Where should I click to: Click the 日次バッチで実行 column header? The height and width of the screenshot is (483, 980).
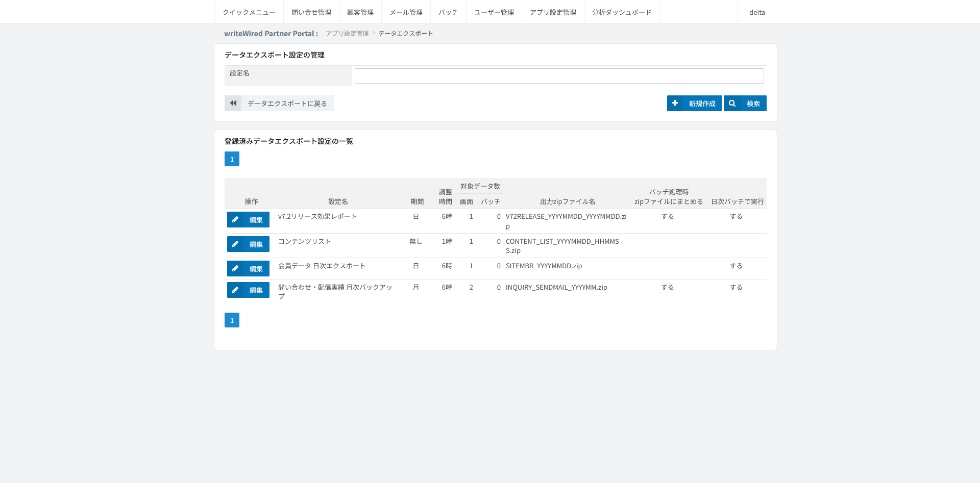(x=738, y=201)
